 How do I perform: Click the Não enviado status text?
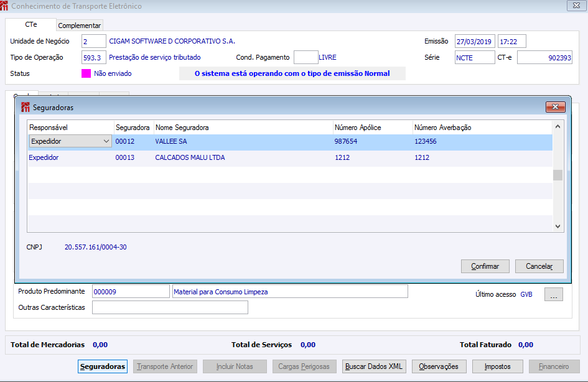pyautogui.click(x=113, y=73)
